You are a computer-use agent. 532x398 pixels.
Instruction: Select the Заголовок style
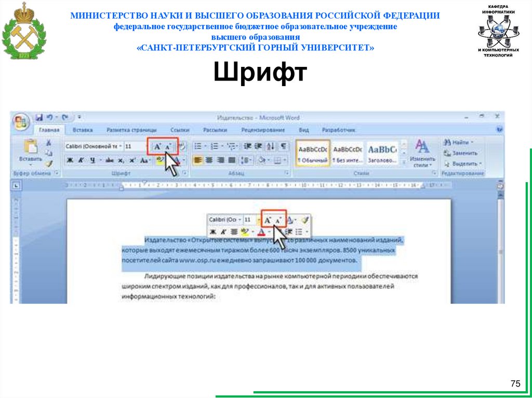click(382, 154)
